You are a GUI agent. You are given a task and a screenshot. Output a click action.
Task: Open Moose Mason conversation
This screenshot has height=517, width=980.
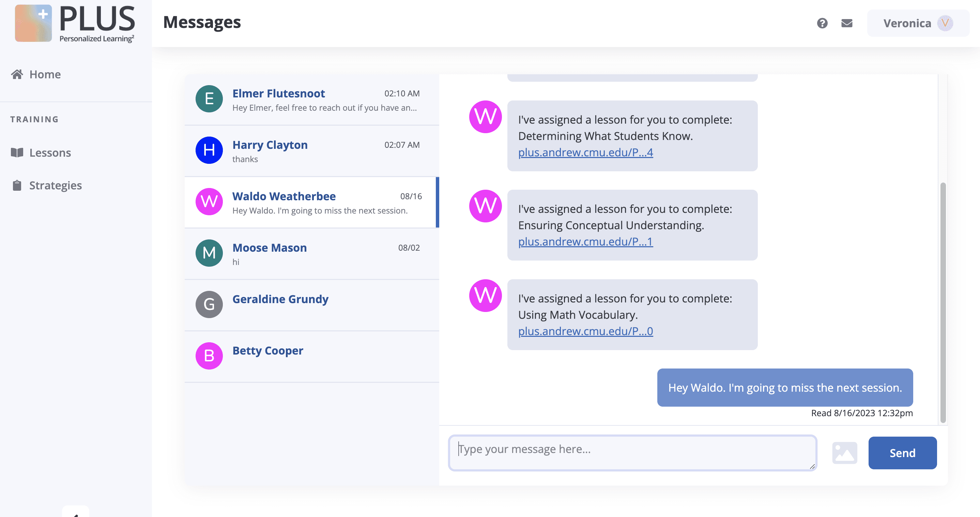click(x=311, y=253)
